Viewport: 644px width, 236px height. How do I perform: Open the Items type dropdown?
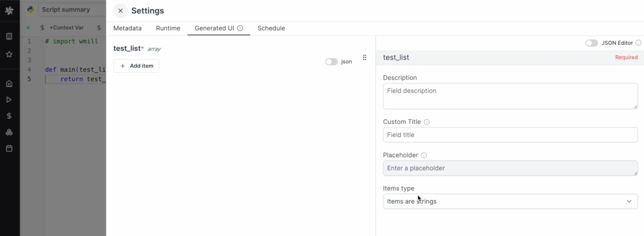click(510, 201)
